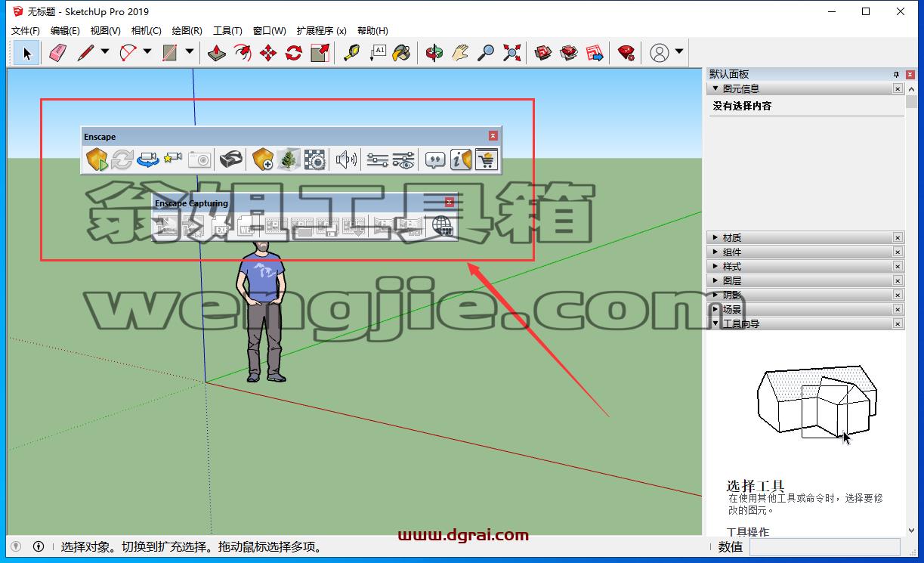924x563 pixels.
Task: Open the Enscape material editor
Action: click(314, 159)
